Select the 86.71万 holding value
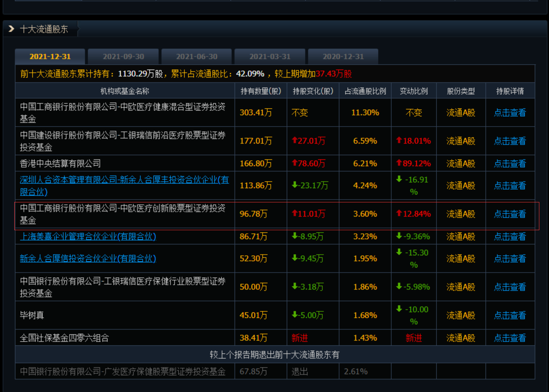This screenshot has height=392, width=549. [253, 236]
